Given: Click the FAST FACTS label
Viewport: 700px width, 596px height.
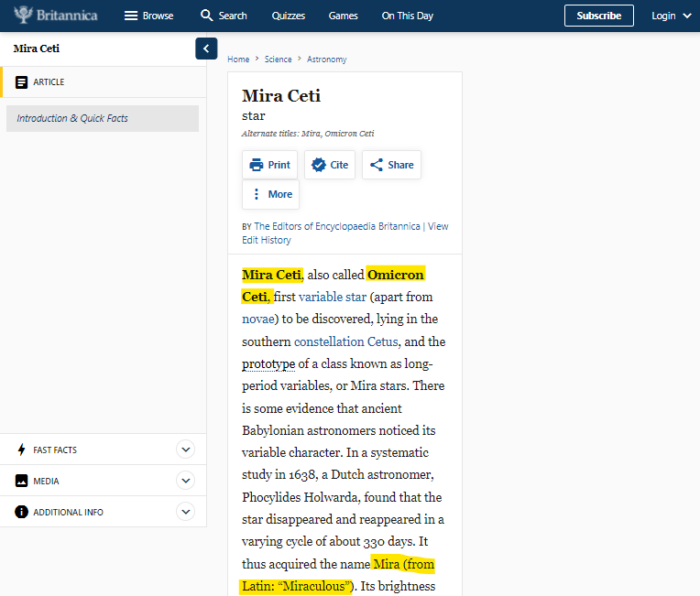Looking at the screenshot, I should [55, 450].
